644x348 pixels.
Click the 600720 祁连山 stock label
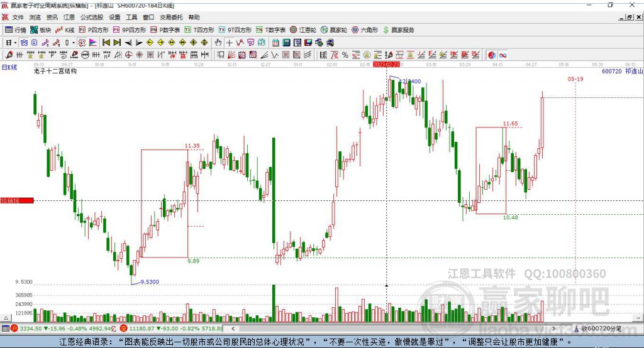pos(622,71)
